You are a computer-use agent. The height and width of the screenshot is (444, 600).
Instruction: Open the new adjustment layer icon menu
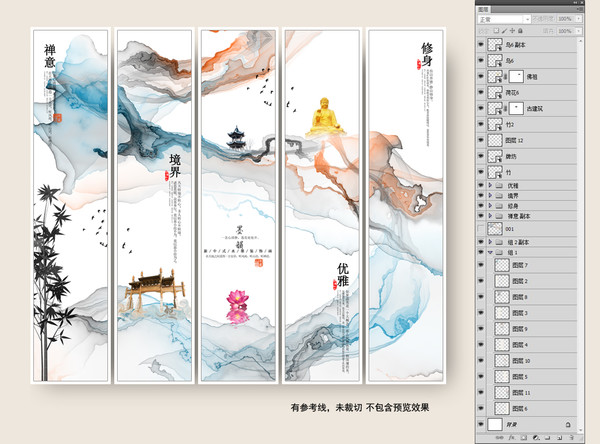(536, 437)
